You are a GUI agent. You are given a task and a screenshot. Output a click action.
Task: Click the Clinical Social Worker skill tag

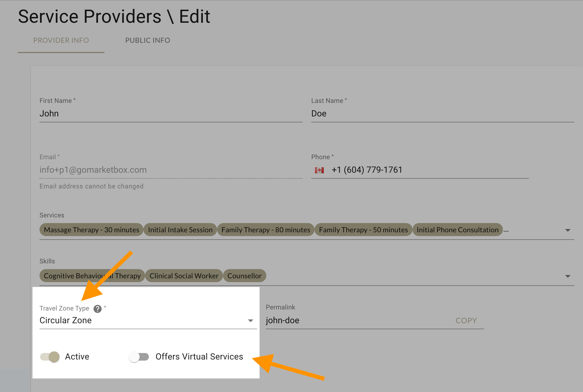(x=184, y=276)
